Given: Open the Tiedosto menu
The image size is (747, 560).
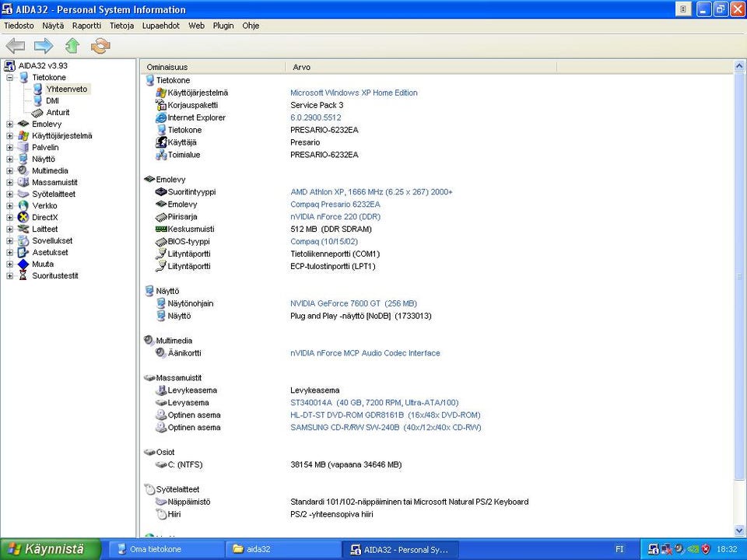Looking at the screenshot, I should [19, 26].
